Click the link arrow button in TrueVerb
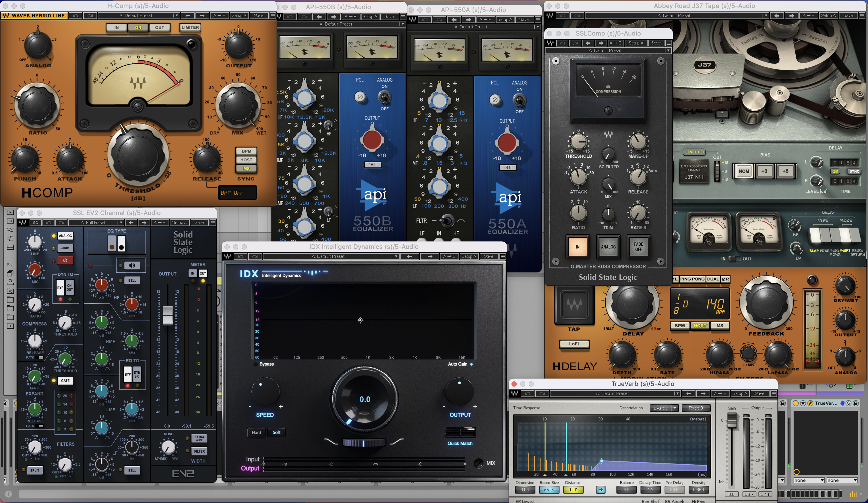The image size is (868, 503). 600,490
